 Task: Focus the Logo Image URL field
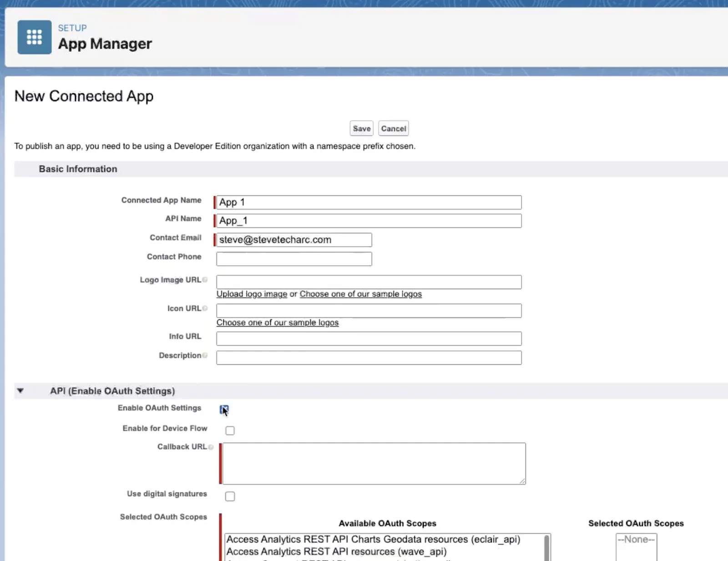tap(369, 282)
